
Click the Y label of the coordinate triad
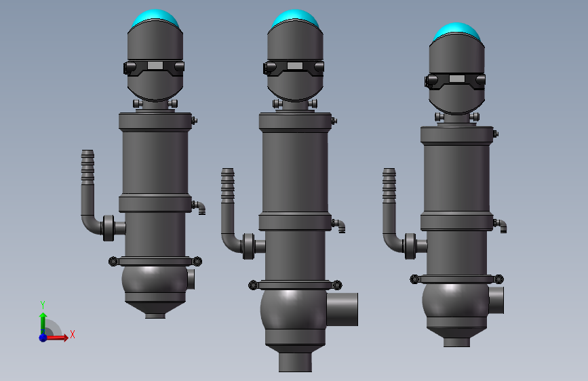click(43, 305)
